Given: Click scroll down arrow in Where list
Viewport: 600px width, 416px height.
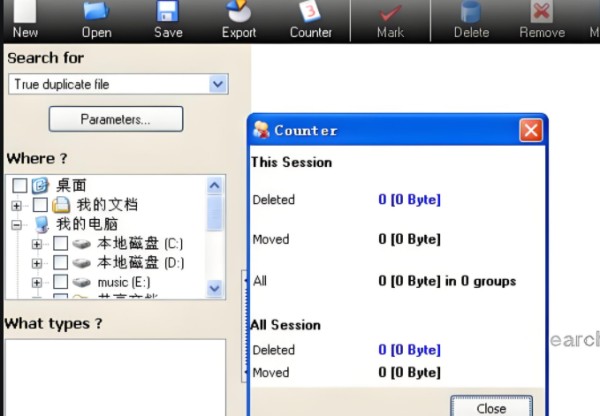Looking at the screenshot, I should (x=215, y=288).
